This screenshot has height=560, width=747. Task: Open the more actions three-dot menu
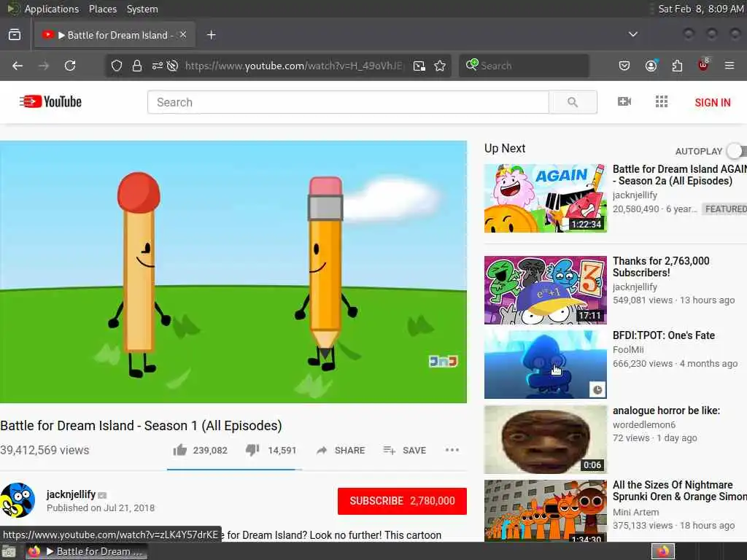pos(452,450)
